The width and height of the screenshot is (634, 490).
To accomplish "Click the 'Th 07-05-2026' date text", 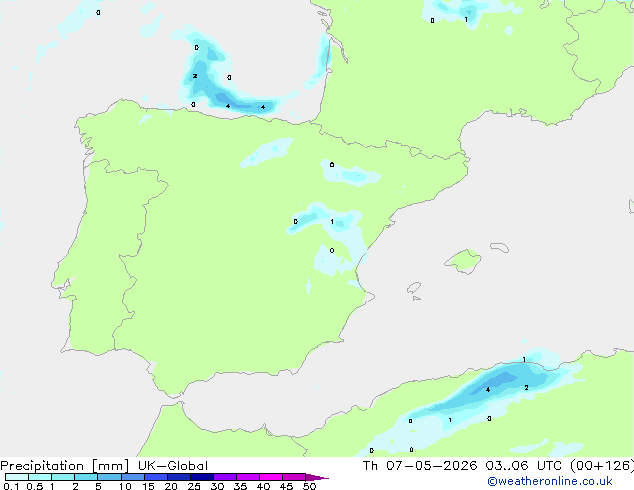I will (x=420, y=466).
